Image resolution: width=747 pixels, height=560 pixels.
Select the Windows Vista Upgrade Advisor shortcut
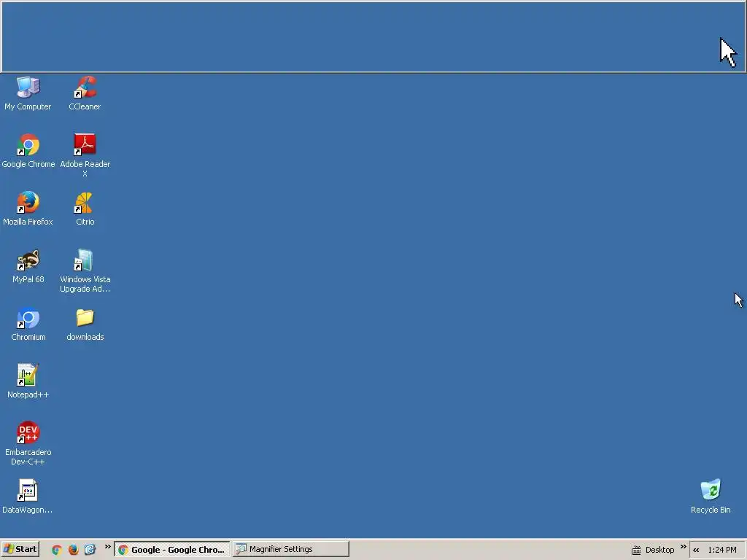coord(85,271)
